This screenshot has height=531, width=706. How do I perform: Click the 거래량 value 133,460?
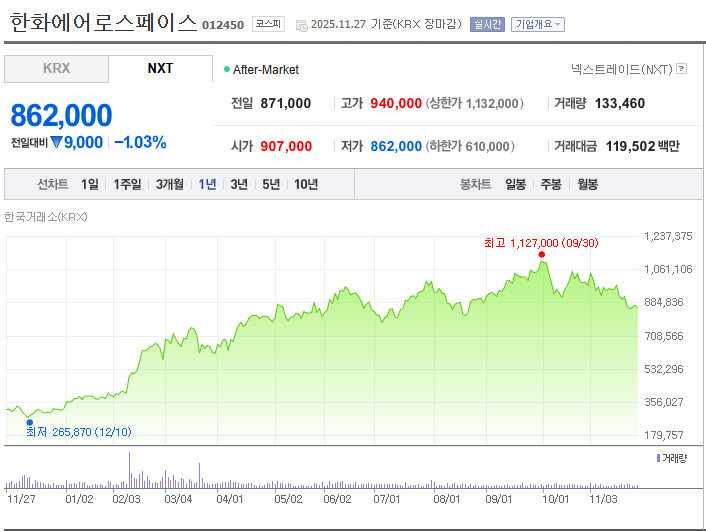pyautogui.click(x=620, y=104)
